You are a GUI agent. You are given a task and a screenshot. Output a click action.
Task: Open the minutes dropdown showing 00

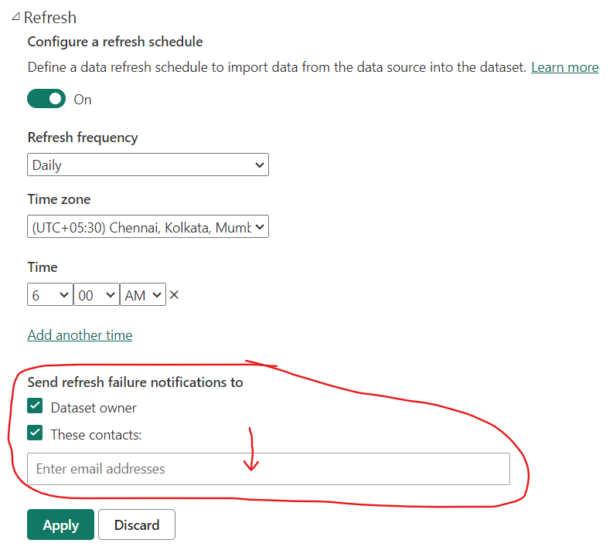coord(95,295)
